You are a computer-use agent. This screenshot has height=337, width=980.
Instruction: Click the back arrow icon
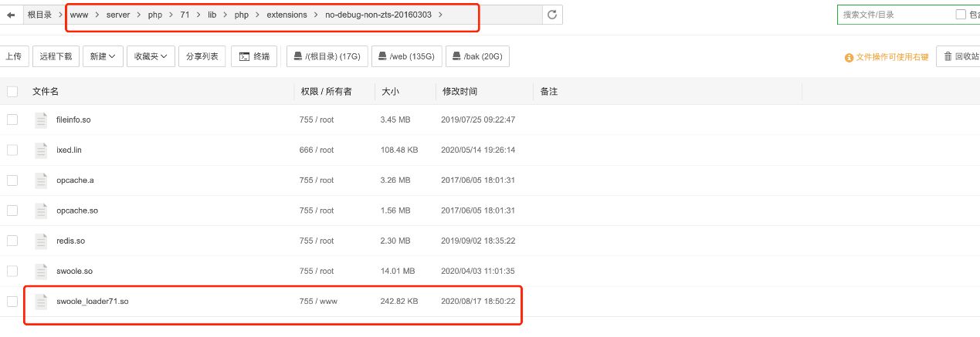coord(11,15)
